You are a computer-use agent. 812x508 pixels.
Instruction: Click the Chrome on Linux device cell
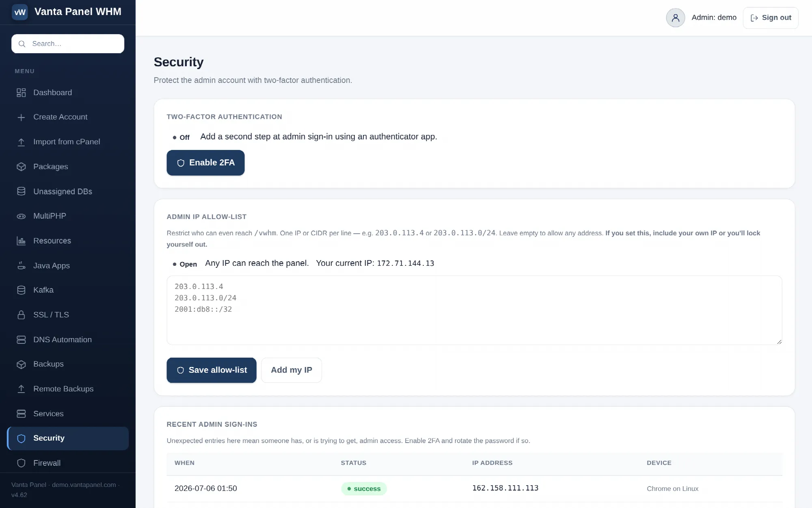(672, 489)
